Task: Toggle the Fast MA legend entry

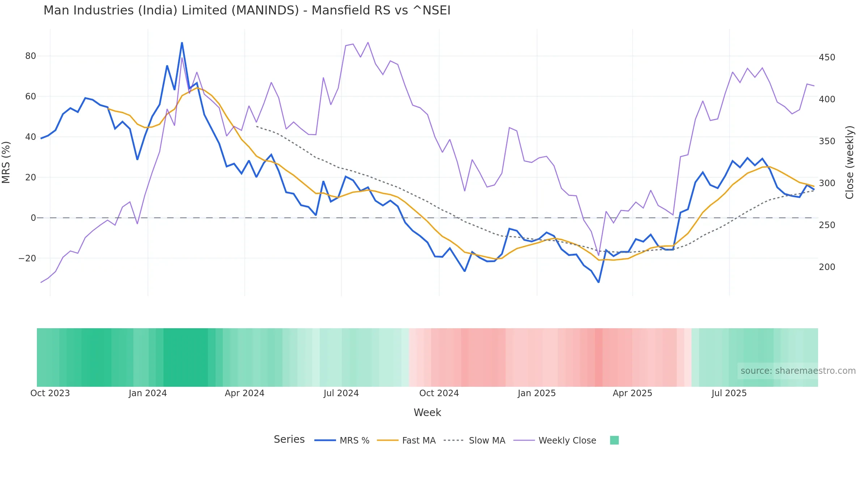Action: [406, 440]
